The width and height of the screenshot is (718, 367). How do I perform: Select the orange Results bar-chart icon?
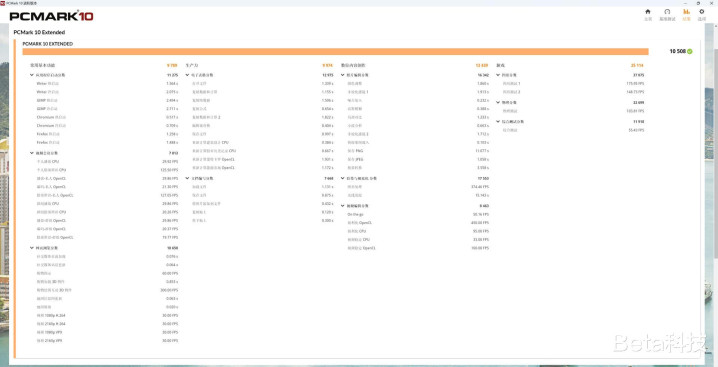pos(686,12)
